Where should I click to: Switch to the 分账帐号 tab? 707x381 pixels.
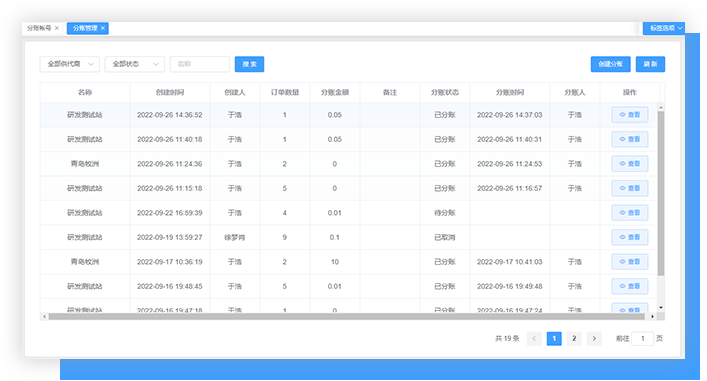pyautogui.click(x=39, y=28)
